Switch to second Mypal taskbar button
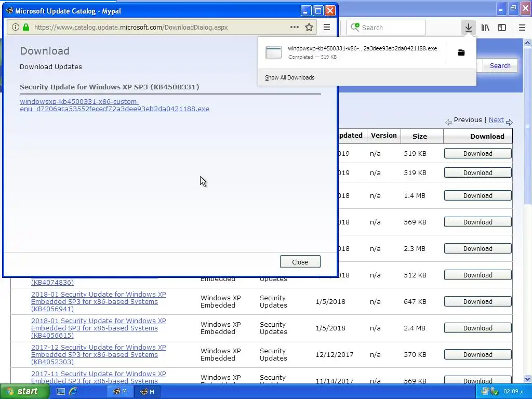This screenshot has width=532, height=399. tap(147, 392)
